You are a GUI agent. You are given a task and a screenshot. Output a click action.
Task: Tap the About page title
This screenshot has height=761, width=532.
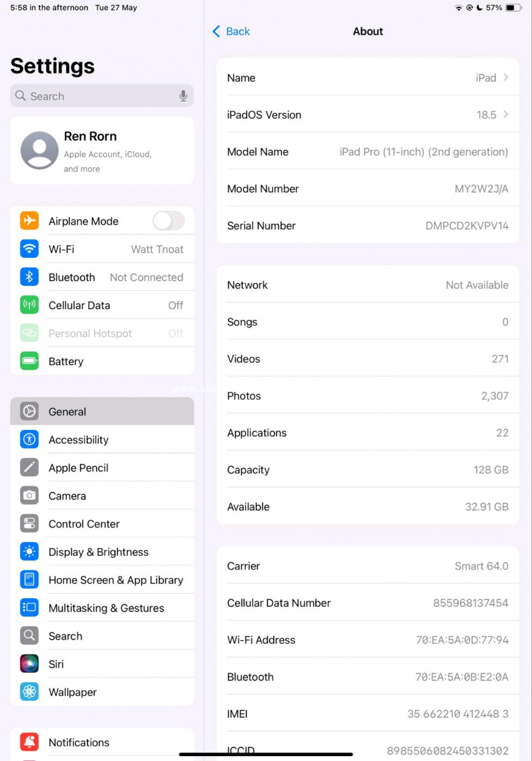[368, 32]
